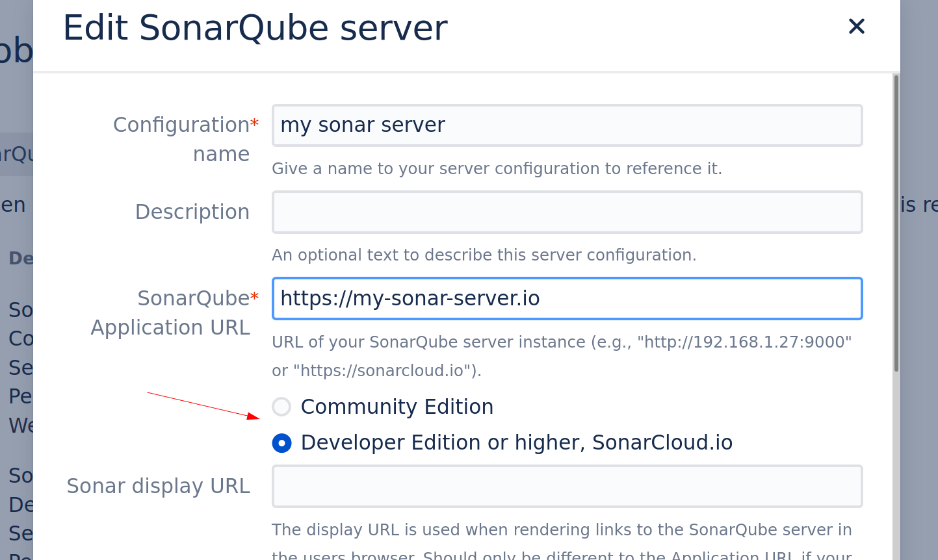
Task: Click the 'Edit SonarQube server' dialog title
Action: (x=255, y=28)
